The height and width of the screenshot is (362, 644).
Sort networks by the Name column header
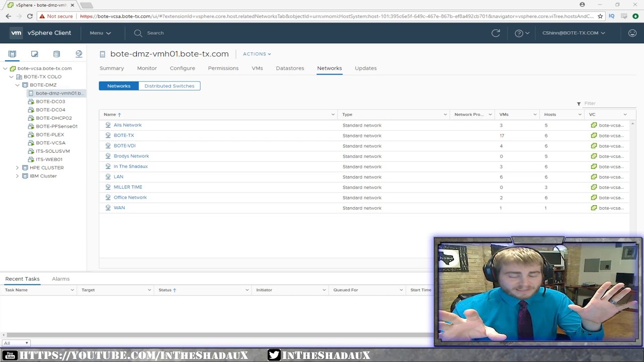point(112,115)
